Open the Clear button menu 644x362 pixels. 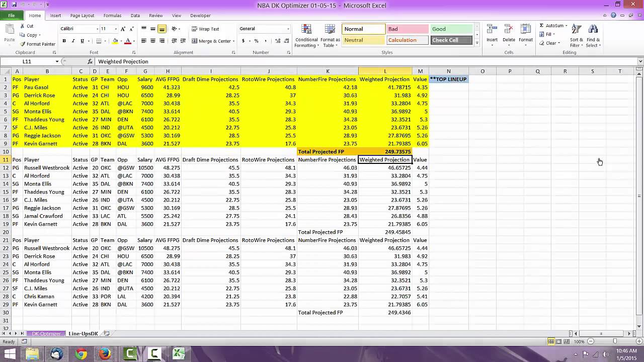coord(553,43)
